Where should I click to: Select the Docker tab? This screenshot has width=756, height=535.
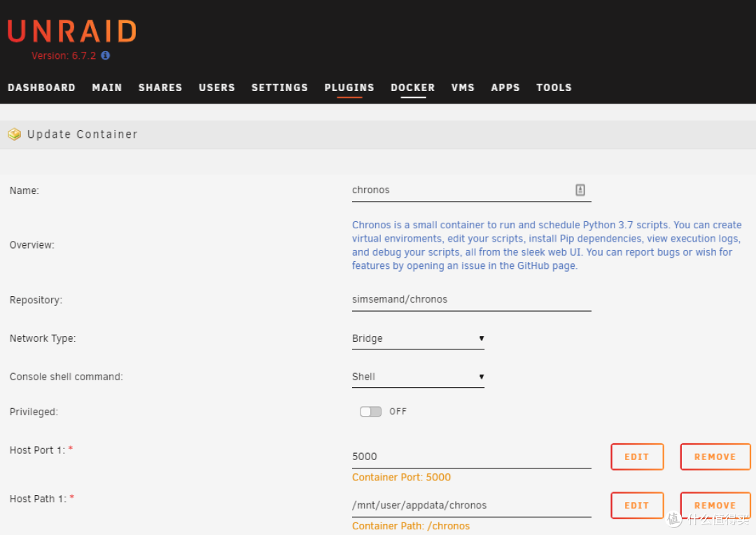click(x=413, y=88)
